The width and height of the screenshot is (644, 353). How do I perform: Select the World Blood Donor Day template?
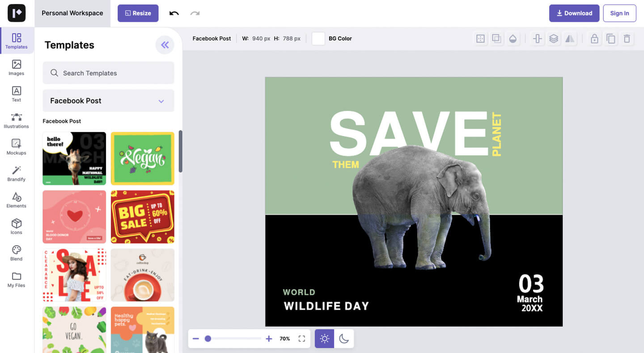(74, 217)
